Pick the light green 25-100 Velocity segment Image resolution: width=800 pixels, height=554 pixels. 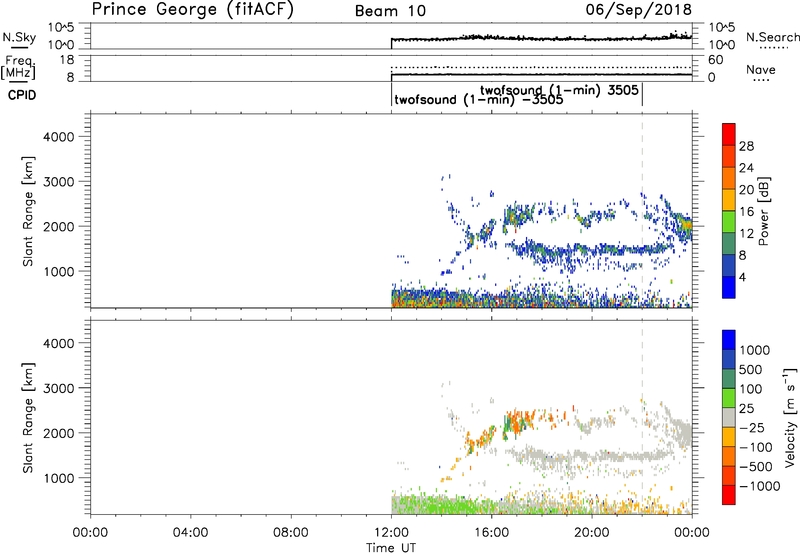tap(729, 398)
